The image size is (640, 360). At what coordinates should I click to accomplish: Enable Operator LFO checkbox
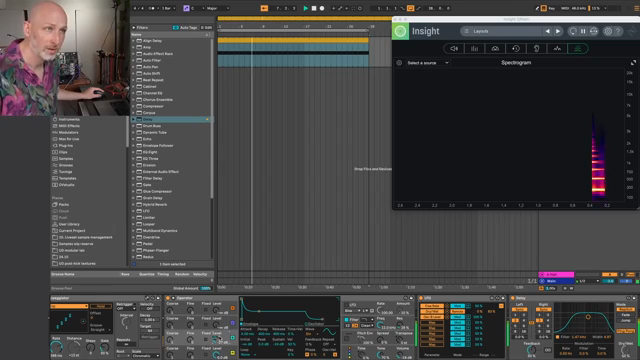pyautogui.click(x=346, y=304)
